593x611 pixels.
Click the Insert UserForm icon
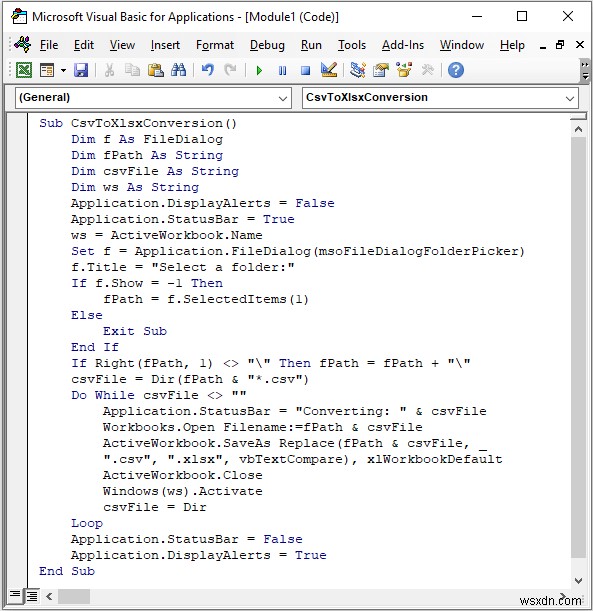click(47, 70)
